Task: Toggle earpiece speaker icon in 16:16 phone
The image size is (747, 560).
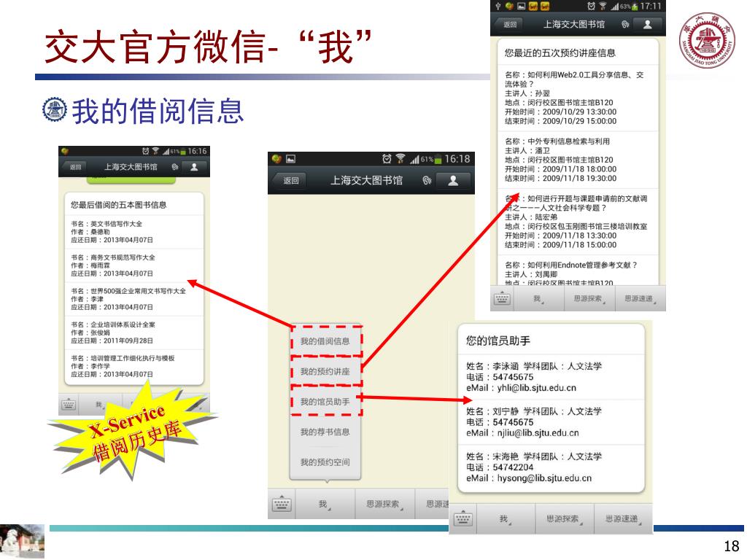Action: (175, 167)
